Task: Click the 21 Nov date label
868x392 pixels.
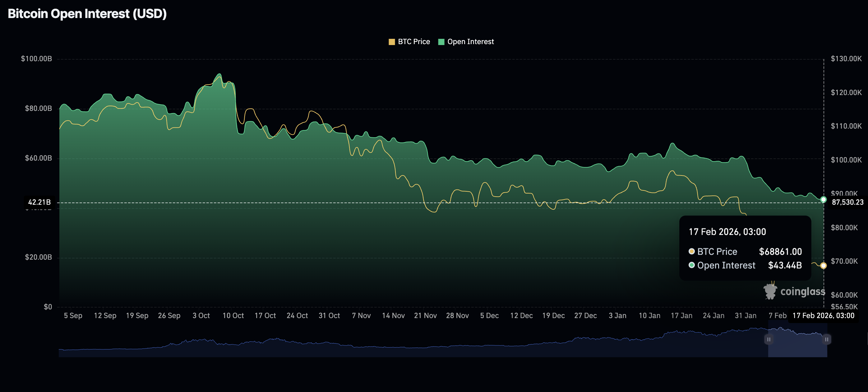Action: tap(425, 316)
